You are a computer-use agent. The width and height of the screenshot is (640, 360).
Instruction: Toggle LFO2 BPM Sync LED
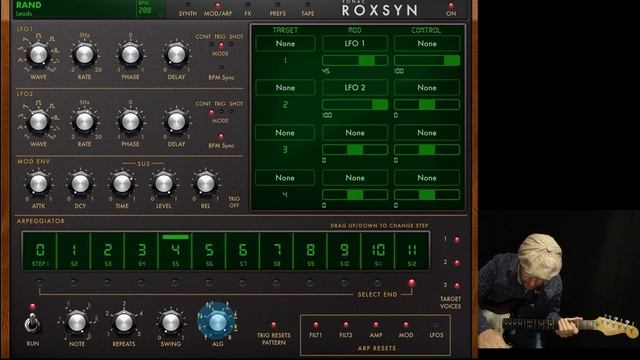(x=221, y=136)
